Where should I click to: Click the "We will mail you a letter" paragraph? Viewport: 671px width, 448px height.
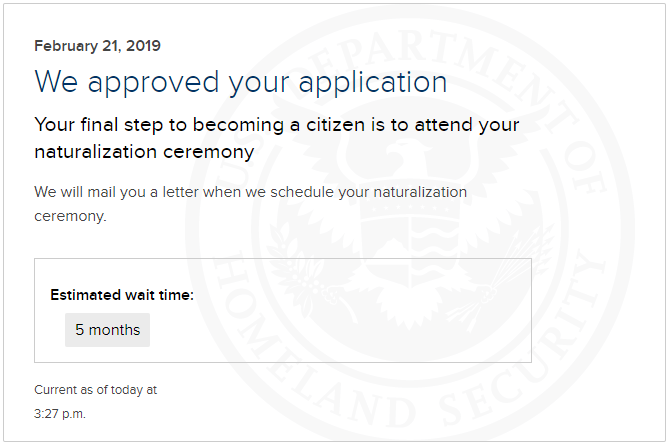(x=250, y=204)
